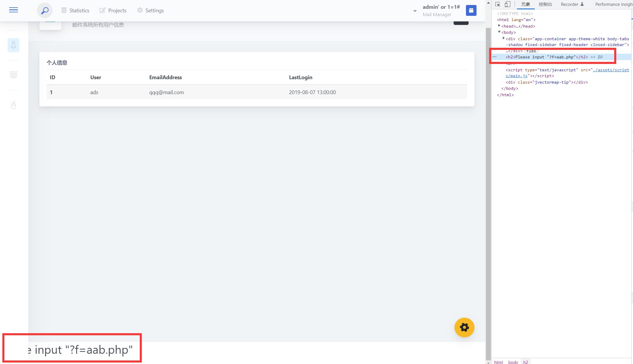The width and height of the screenshot is (633, 364).
Task: Click the hamburger menu icon
Action: (x=14, y=10)
